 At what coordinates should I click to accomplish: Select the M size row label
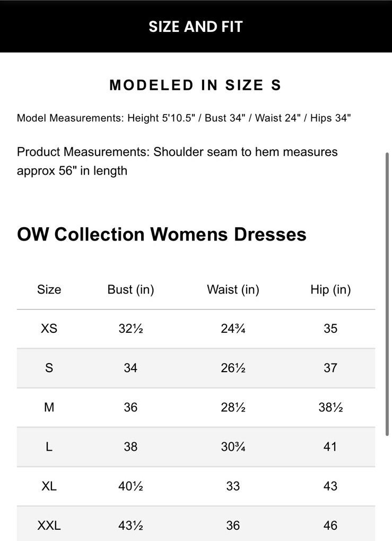coord(49,407)
